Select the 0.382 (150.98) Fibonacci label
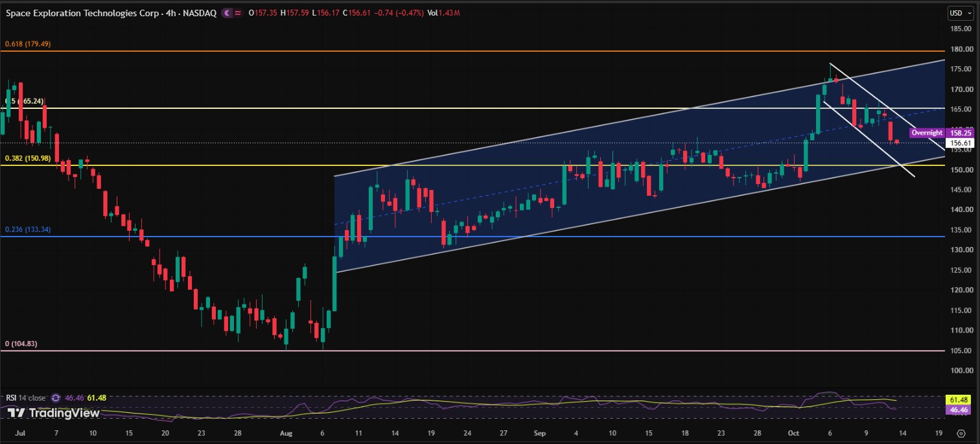980x444 pixels. tap(28, 158)
